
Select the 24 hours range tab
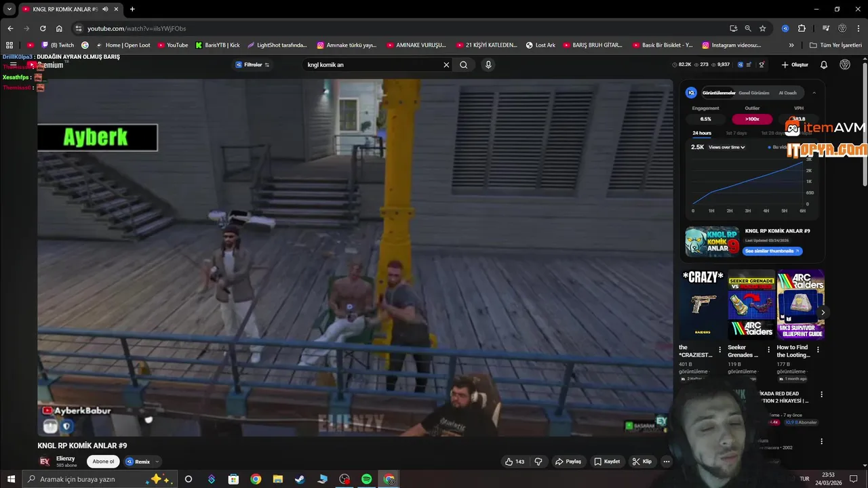pyautogui.click(x=702, y=133)
